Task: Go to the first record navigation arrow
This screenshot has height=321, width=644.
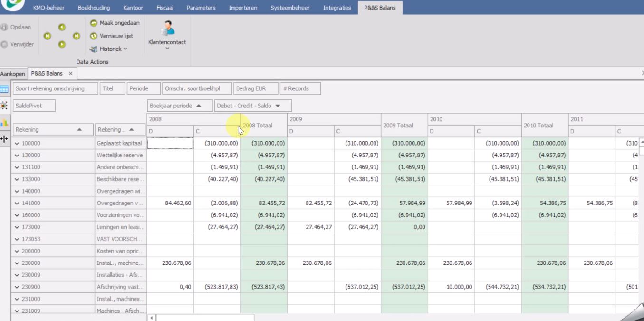Action: tap(48, 36)
